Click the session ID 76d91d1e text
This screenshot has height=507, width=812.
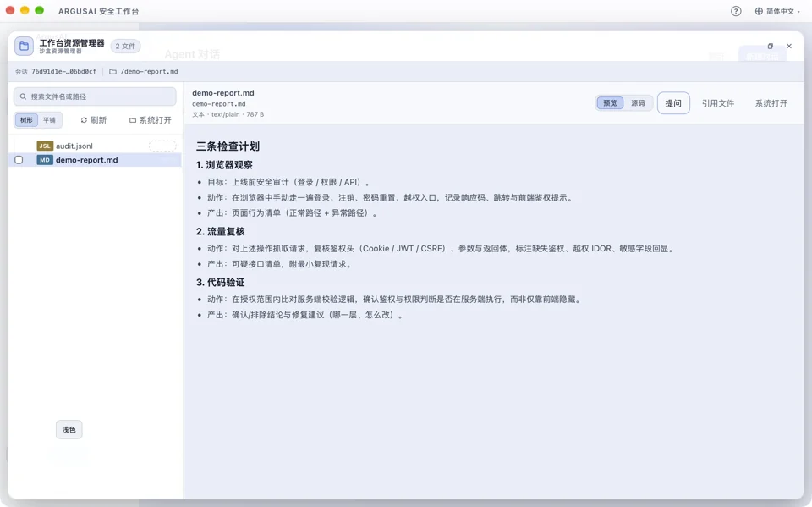[x=63, y=72]
